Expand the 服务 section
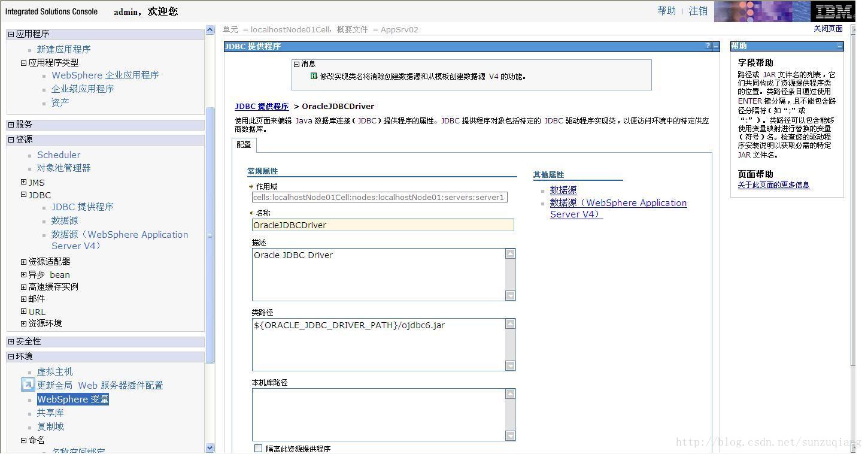This screenshot has width=868, height=454. (11, 125)
